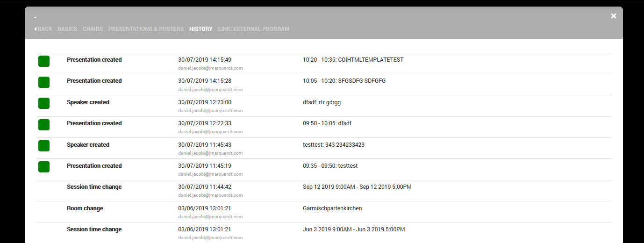Click 'Jun 3 2019 9:00AM - Jun 3 2019 5:00PM'
The image size is (644, 243).
(x=354, y=229)
